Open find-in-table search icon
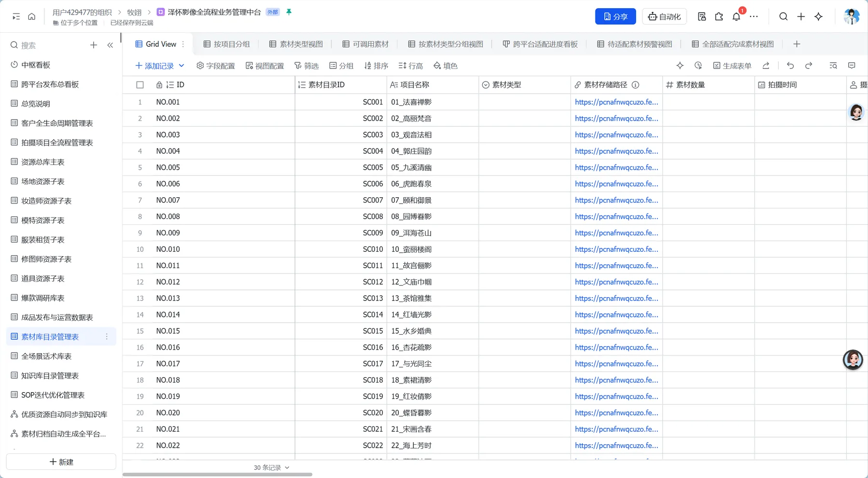The height and width of the screenshot is (478, 868). coord(833,66)
